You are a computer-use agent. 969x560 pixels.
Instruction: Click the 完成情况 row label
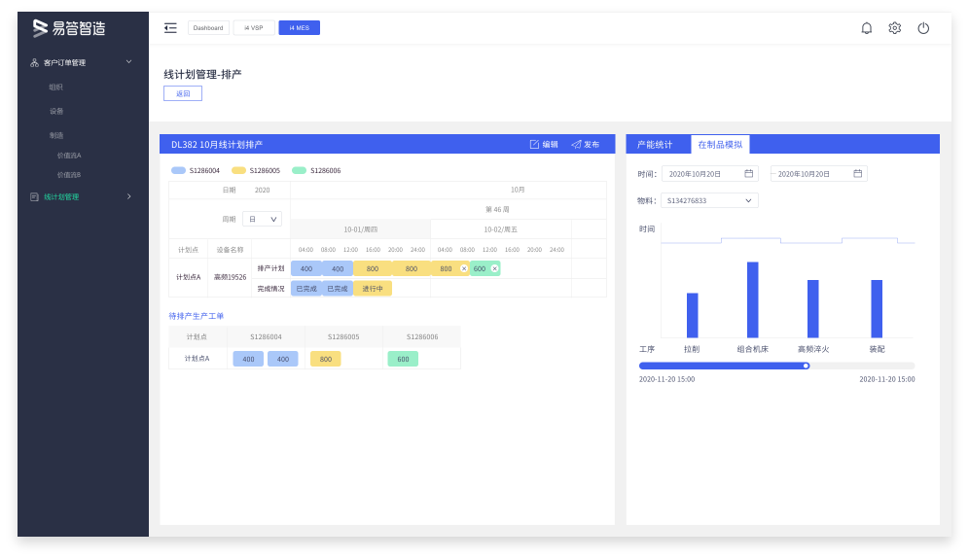click(x=270, y=289)
